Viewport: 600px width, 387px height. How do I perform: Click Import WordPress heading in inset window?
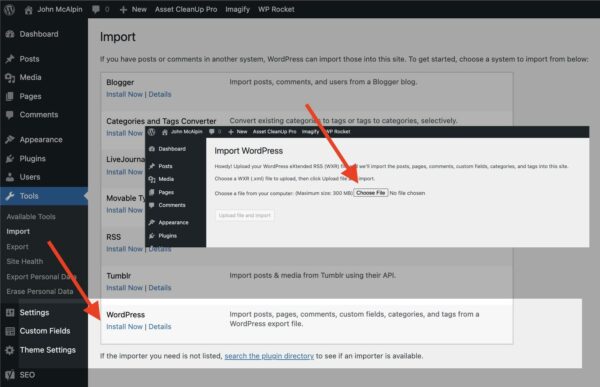point(248,151)
